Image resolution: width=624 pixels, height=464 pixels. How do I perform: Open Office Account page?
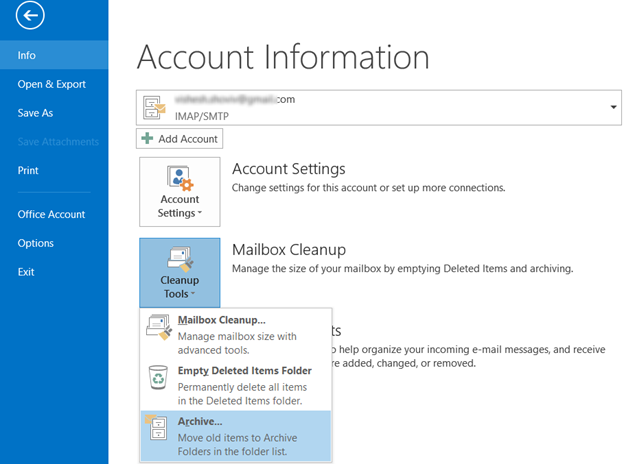[x=51, y=214]
